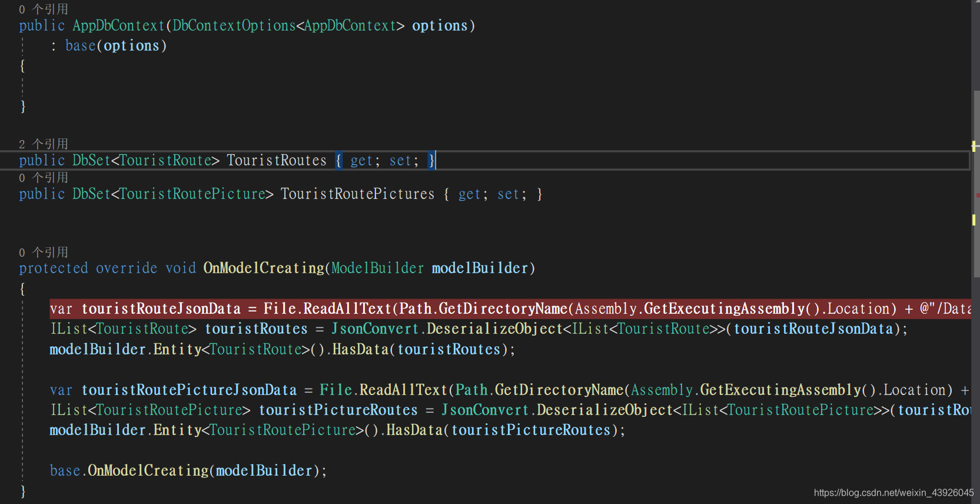Click base.OnModelCreating(modelBuilder) call
This screenshot has height=504, width=980.
188,471
